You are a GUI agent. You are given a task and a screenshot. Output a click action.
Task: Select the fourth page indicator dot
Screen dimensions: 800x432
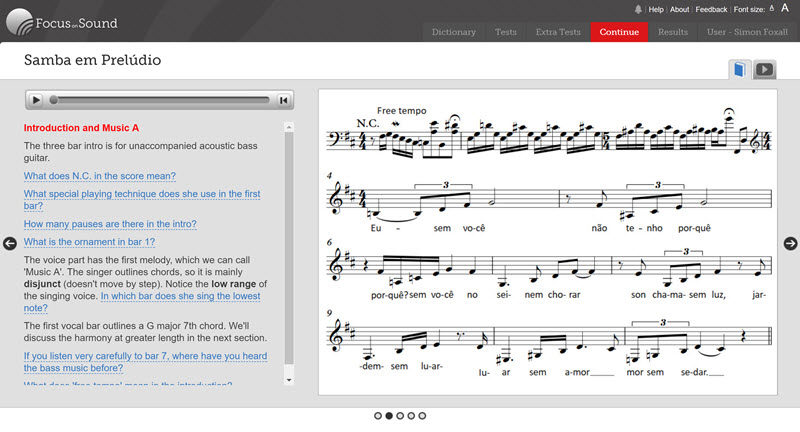point(411,416)
